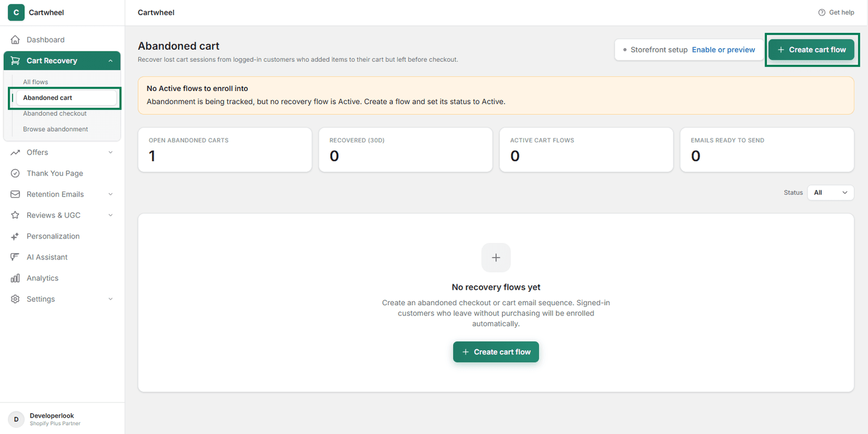Click the Emails Ready To Send card
The height and width of the screenshot is (434, 868).
[767, 150]
